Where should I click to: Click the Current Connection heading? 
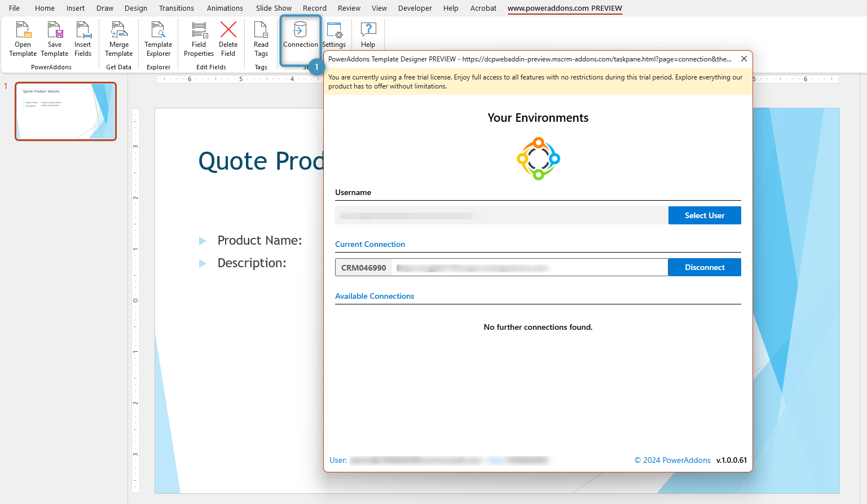click(370, 244)
